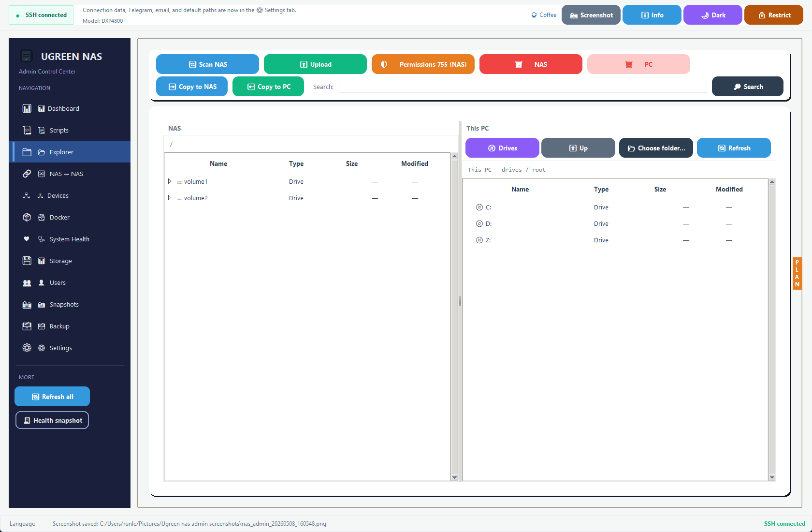
Task: Sort NAS list by Name column
Action: 218,163
